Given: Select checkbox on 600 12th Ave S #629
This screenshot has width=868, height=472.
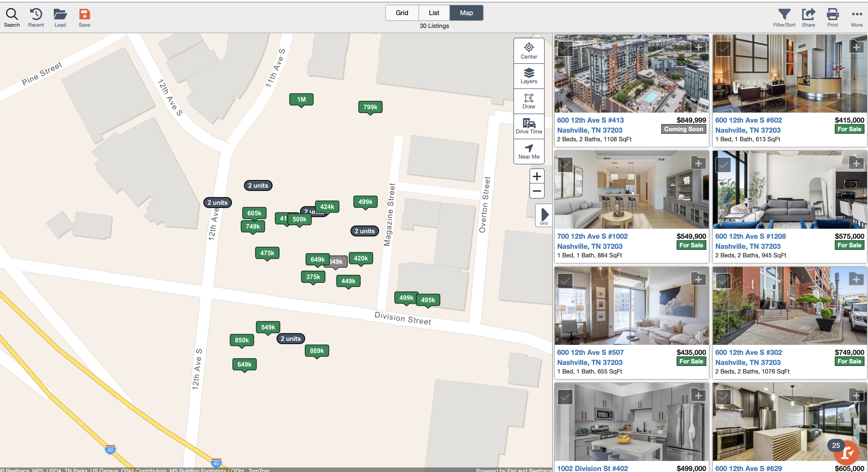Looking at the screenshot, I should pyautogui.click(x=723, y=397).
